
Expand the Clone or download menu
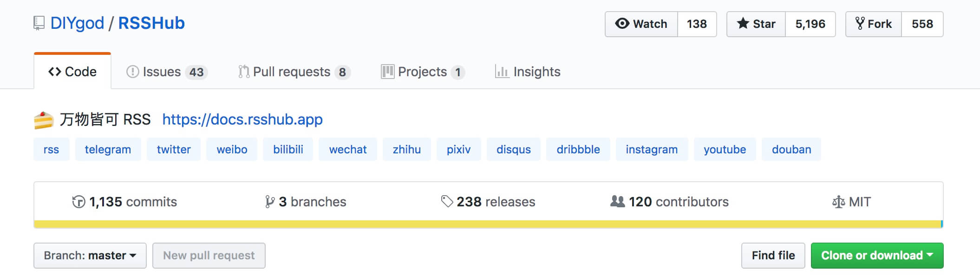(877, 256)
